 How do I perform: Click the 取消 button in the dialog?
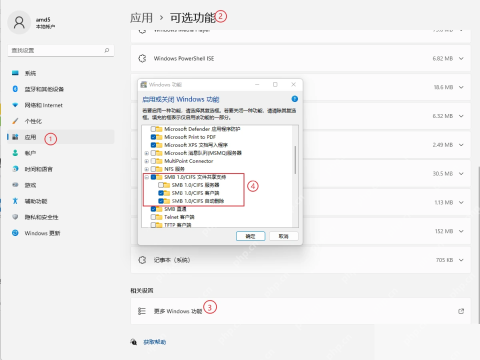click(x=284, y=236)
